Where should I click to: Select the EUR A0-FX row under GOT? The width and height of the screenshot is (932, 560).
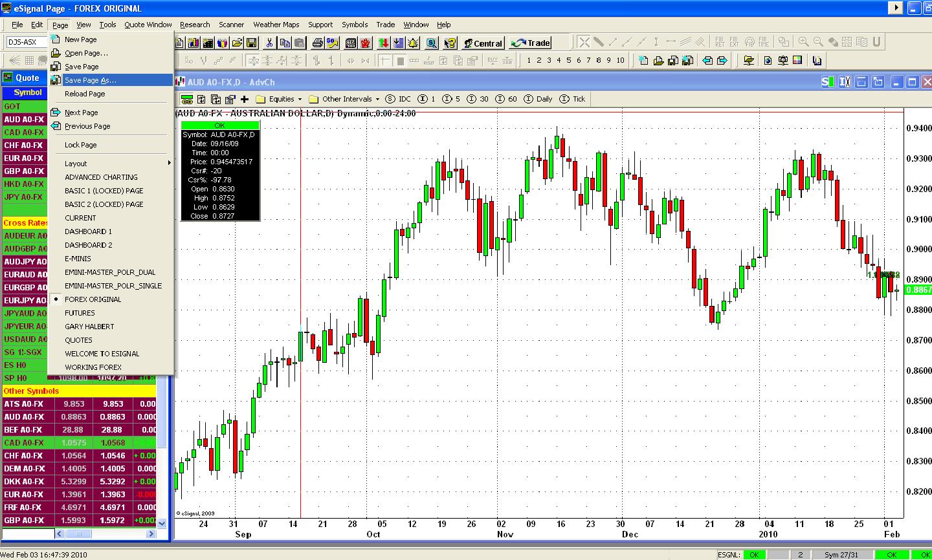coord(24,158)
